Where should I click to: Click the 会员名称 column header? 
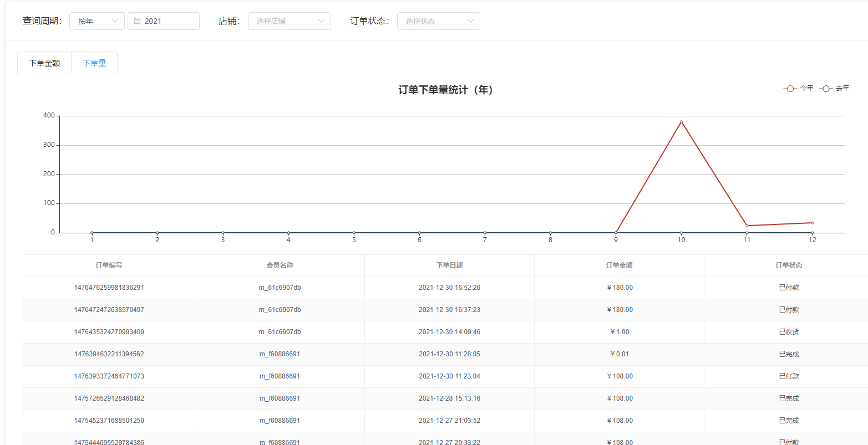pos(280,265)
